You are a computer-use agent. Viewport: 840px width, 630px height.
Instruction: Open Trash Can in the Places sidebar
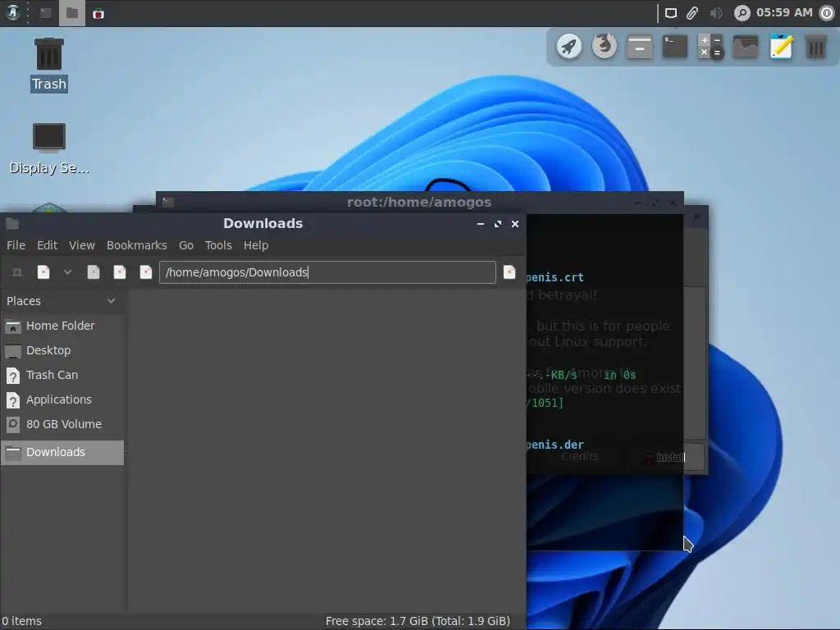point(62,375)
